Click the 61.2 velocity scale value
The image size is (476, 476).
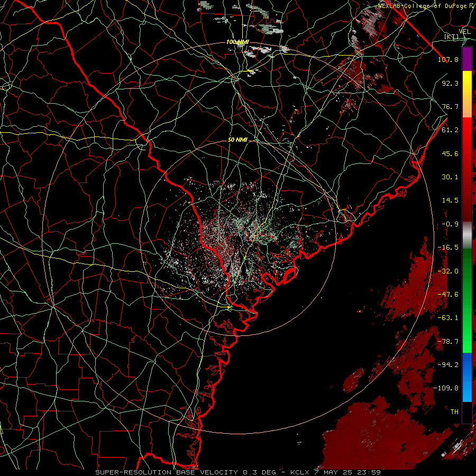[x=450, y=130]
